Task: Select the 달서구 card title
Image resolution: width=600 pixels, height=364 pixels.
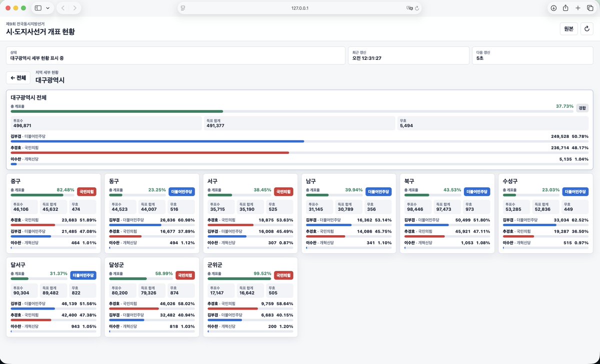Action: 18,264
